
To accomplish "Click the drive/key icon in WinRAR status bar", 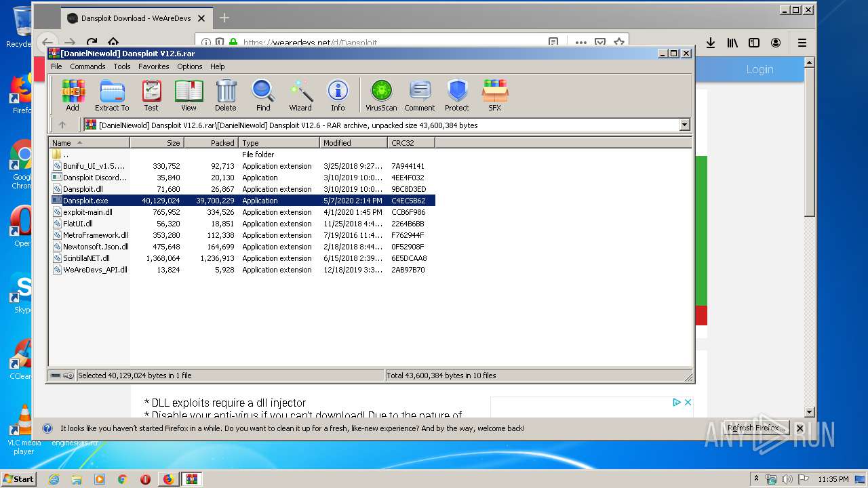I will [x=62, y=375].
